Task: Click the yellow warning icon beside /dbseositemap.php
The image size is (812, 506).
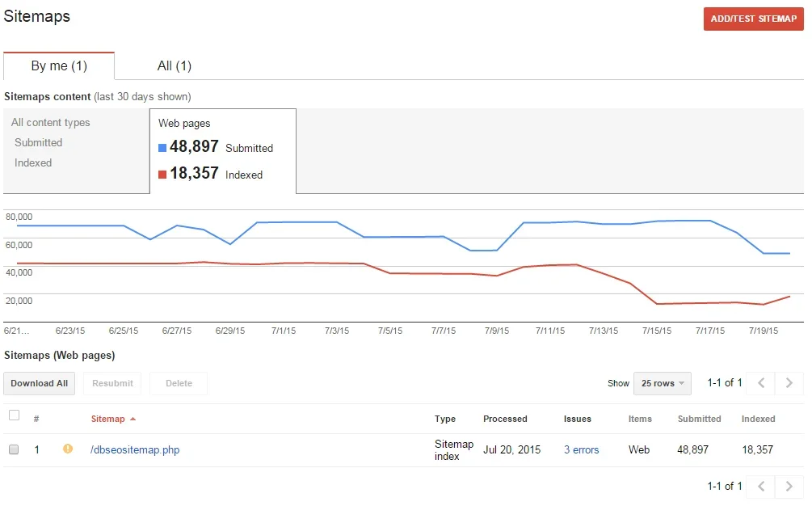Action: 68,449
